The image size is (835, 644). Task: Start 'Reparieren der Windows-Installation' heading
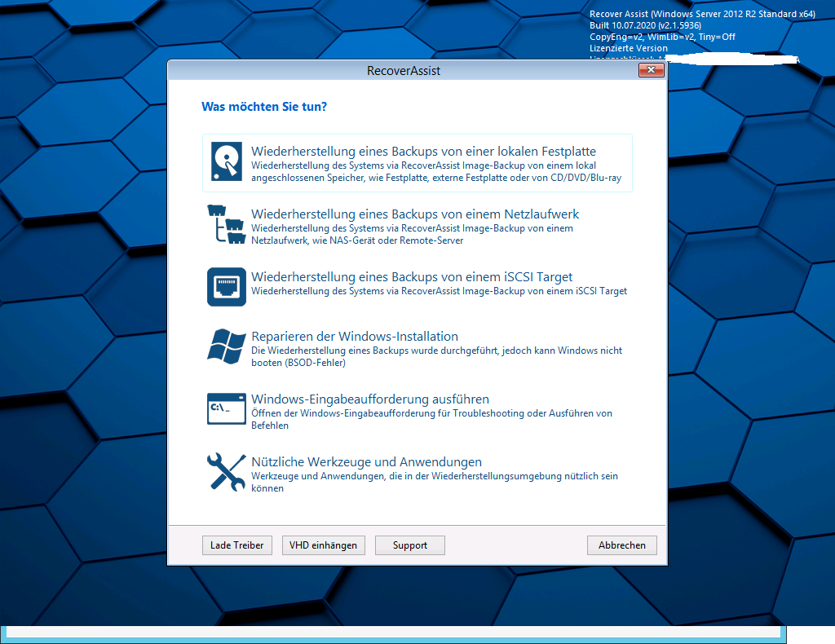click(355, 337)
